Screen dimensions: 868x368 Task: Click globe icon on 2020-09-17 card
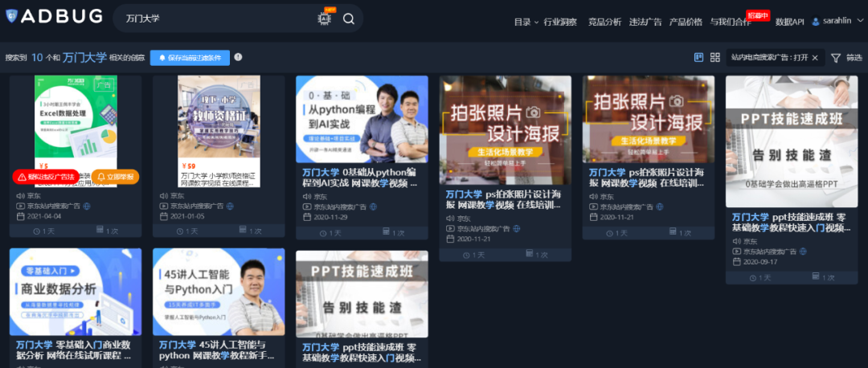coord(803,251)
